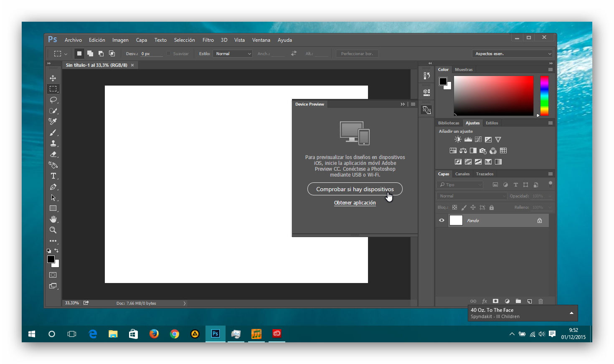Image resolution: width=614 pixels, height=364 pixels.
Task: Select the Rectangular Marquee tool in the toolbox
Action: point(53,89)
